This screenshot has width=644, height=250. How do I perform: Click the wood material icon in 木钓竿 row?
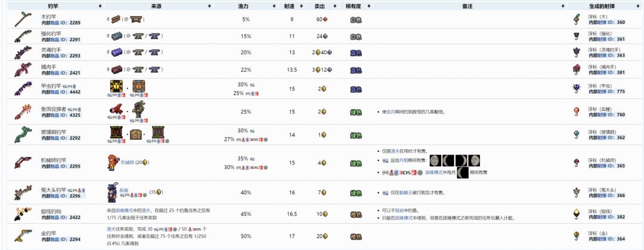(116, 19)
